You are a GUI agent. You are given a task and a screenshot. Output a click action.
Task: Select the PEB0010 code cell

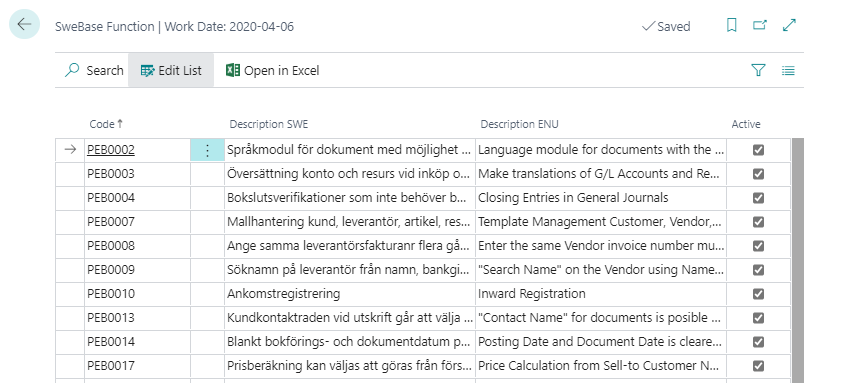click(138, 294)
